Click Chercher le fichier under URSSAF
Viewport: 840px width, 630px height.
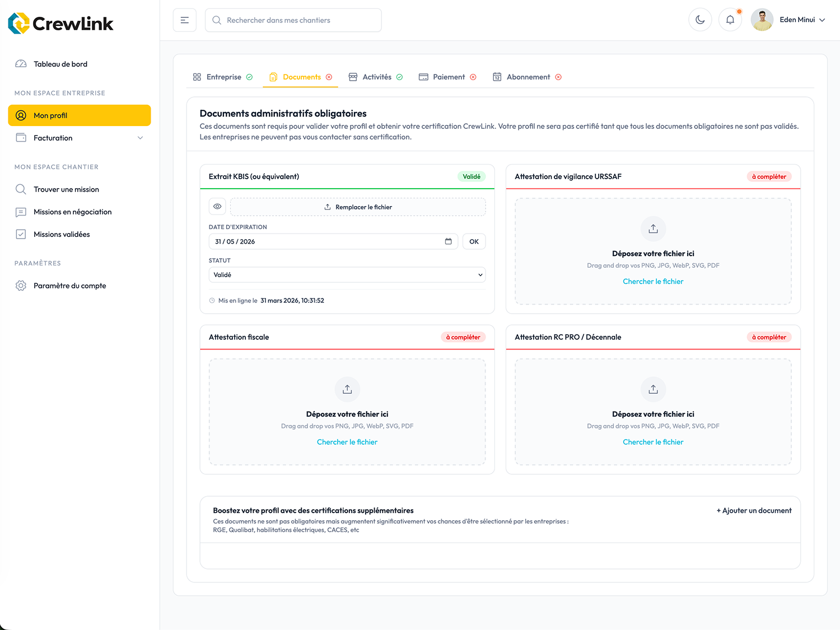pyautogui.click(x=653, y=282)
